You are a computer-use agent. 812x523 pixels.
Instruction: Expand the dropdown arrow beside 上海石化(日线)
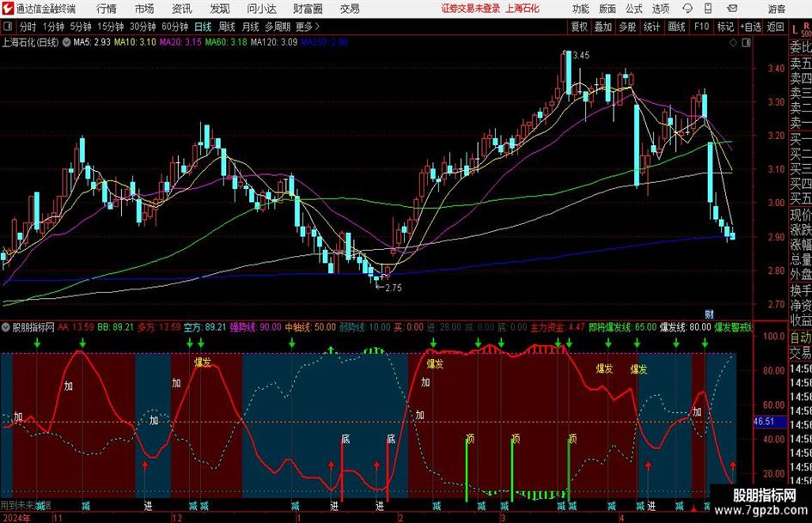coord(66,42)
